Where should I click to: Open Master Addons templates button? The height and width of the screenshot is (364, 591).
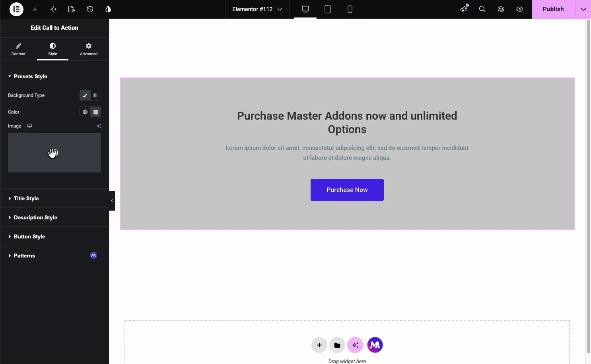375,345
